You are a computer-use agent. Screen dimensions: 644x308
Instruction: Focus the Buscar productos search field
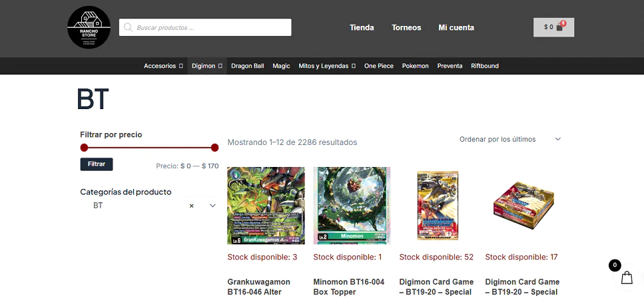pos(205,27)
